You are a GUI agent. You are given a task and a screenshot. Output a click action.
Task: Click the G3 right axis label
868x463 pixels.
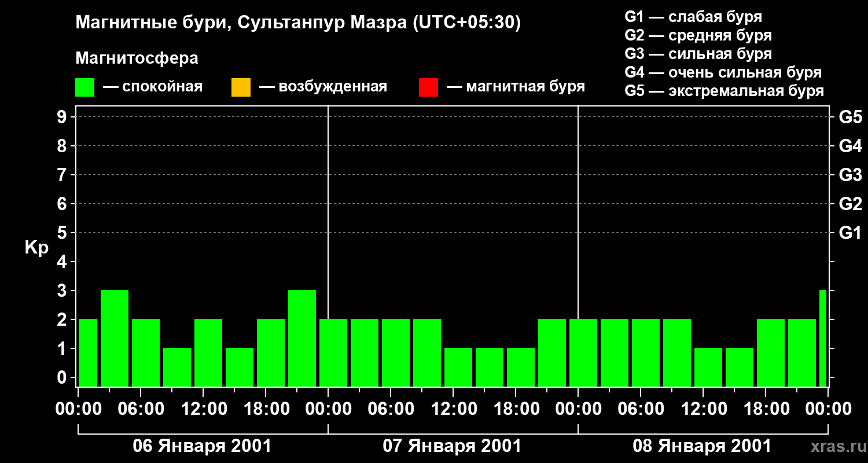(850, 175)
